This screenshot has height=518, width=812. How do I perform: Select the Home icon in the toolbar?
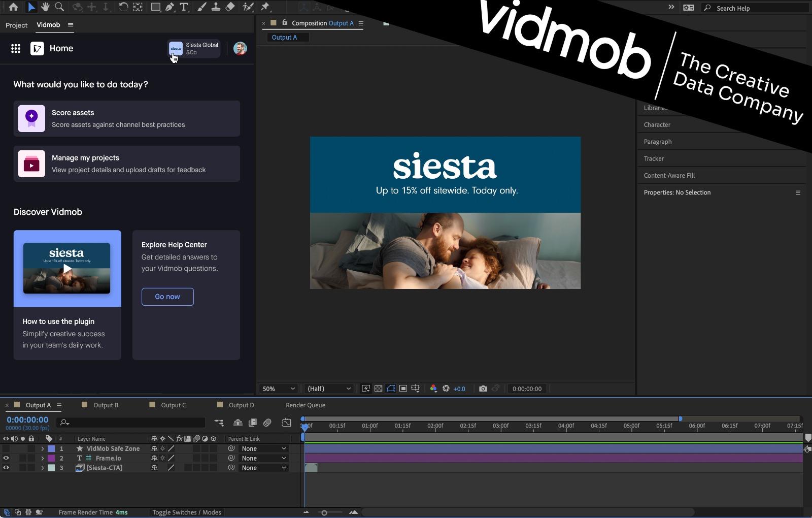pos(13,7)
